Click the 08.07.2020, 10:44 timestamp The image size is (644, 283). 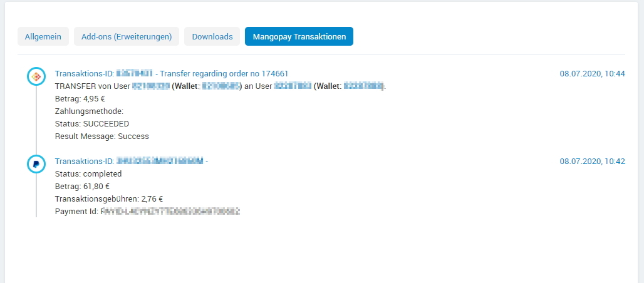pos(592,73)
